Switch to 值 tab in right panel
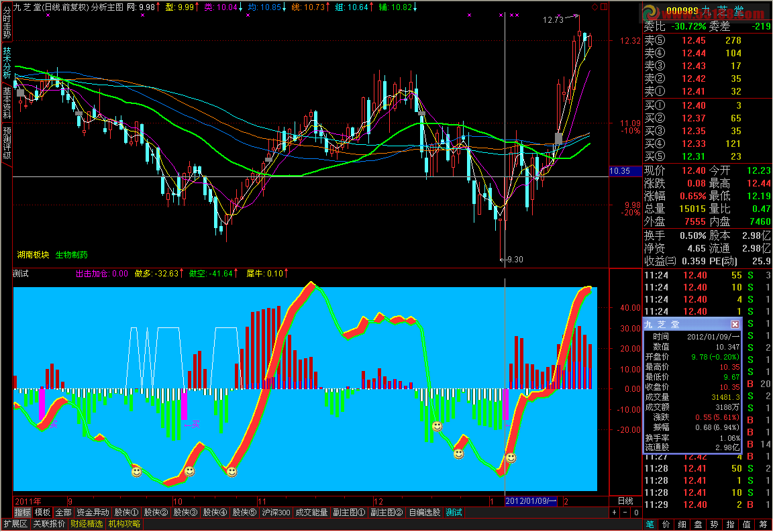This screenshot has height=532, width=773. [x=746, y=525]
